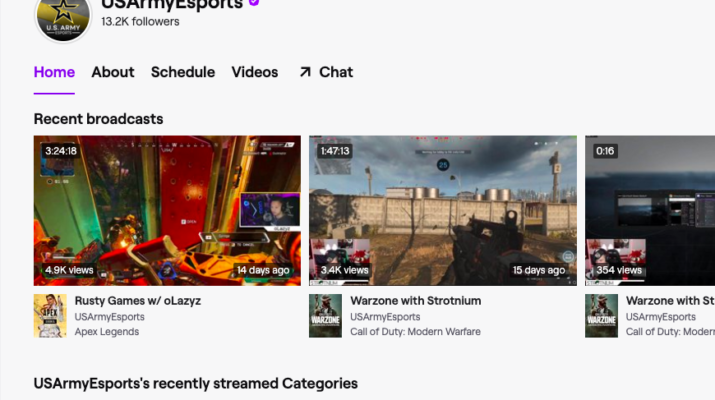This screenshot has height=400, width=715.
Task: Open the About tab
Action: tap(113, 72)
